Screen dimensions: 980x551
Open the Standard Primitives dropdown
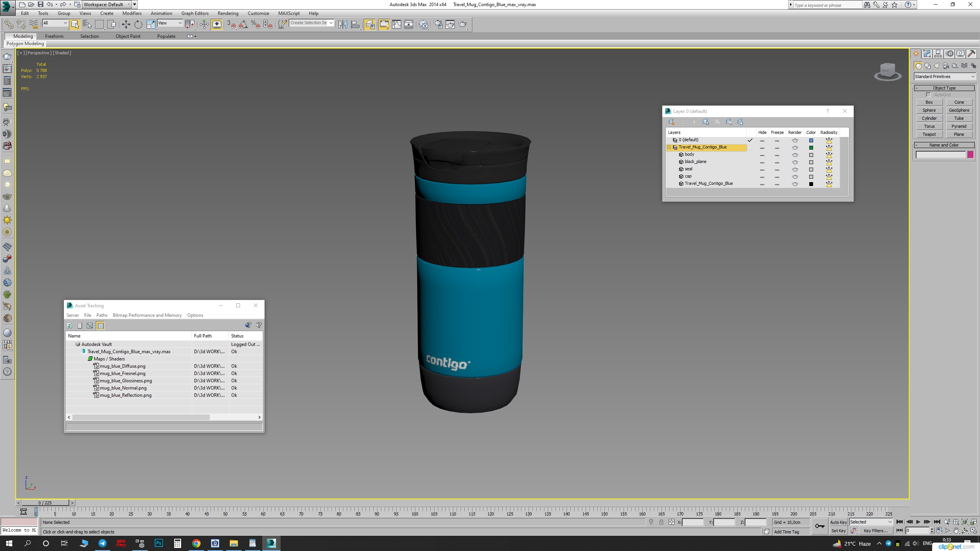click(944, 77)
